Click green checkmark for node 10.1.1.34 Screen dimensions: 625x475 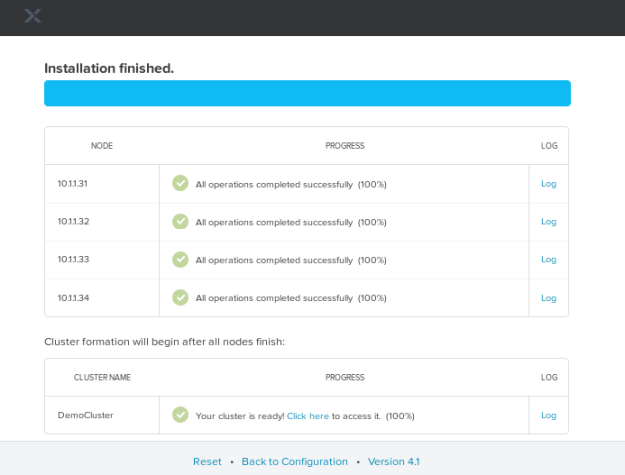click(x=180, y=298)
